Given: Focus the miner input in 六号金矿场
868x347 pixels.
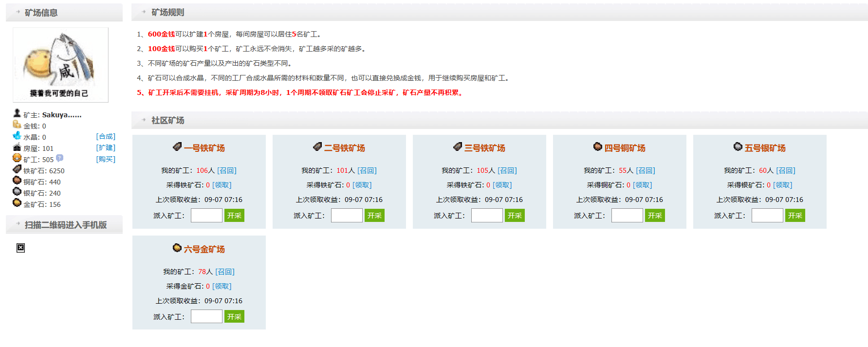Looking at the screenshot, I should (x=206, y=316).
